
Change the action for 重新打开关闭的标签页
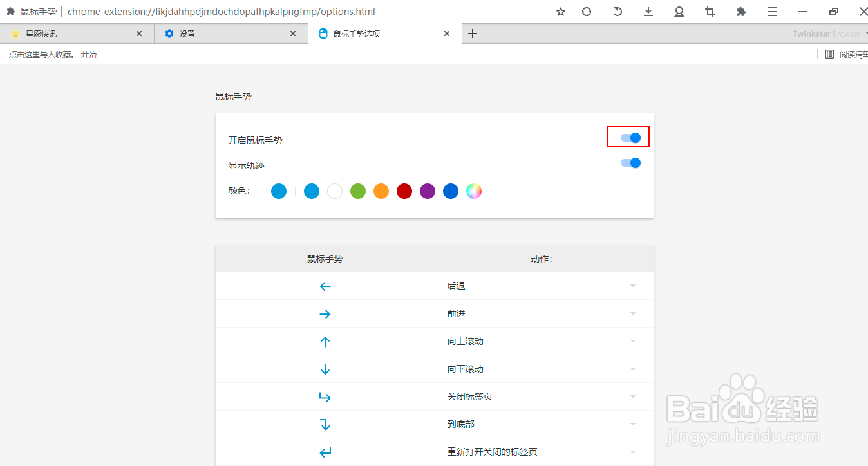tap(632, 451)
